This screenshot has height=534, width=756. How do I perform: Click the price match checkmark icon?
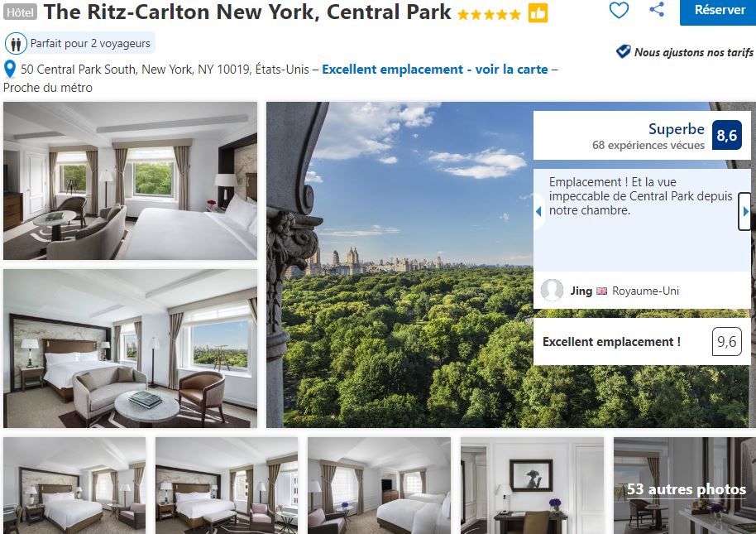coord(623,51)
